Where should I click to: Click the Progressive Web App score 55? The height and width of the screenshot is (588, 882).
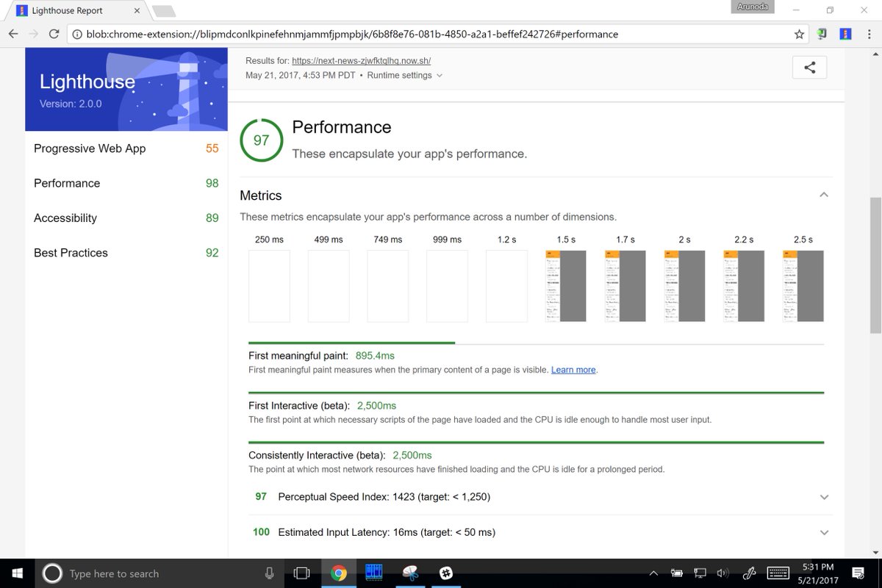(x=212, y=148)
